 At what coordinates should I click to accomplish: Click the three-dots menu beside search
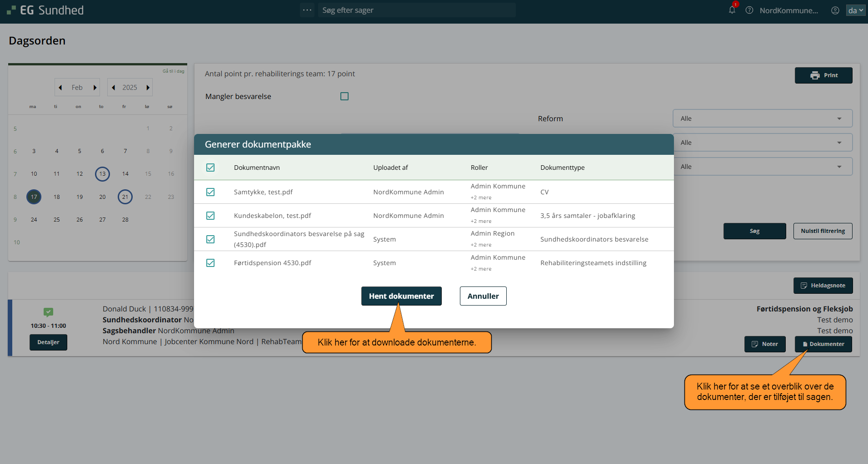[x=307, y=10]
